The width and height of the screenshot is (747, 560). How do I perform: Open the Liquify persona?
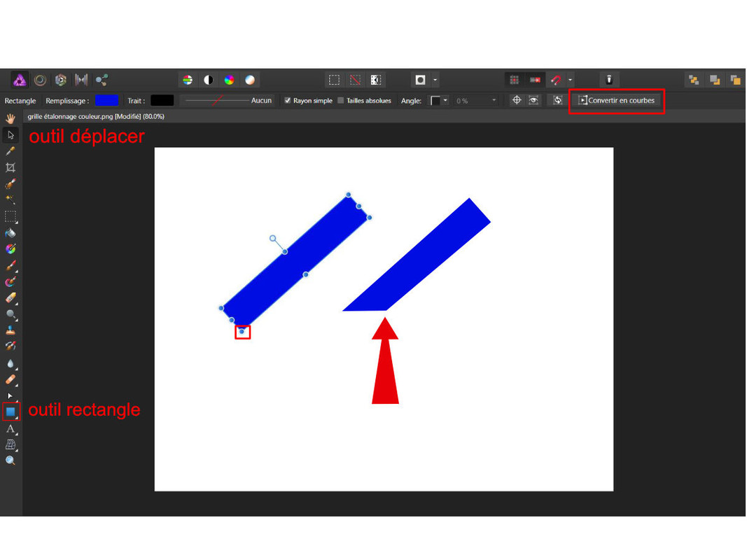point(40,80)
